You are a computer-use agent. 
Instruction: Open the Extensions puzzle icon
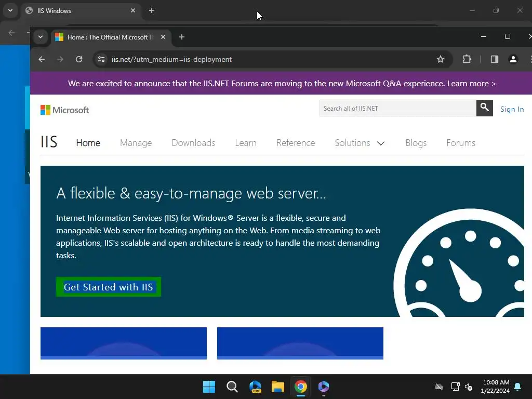coord(467,59)
